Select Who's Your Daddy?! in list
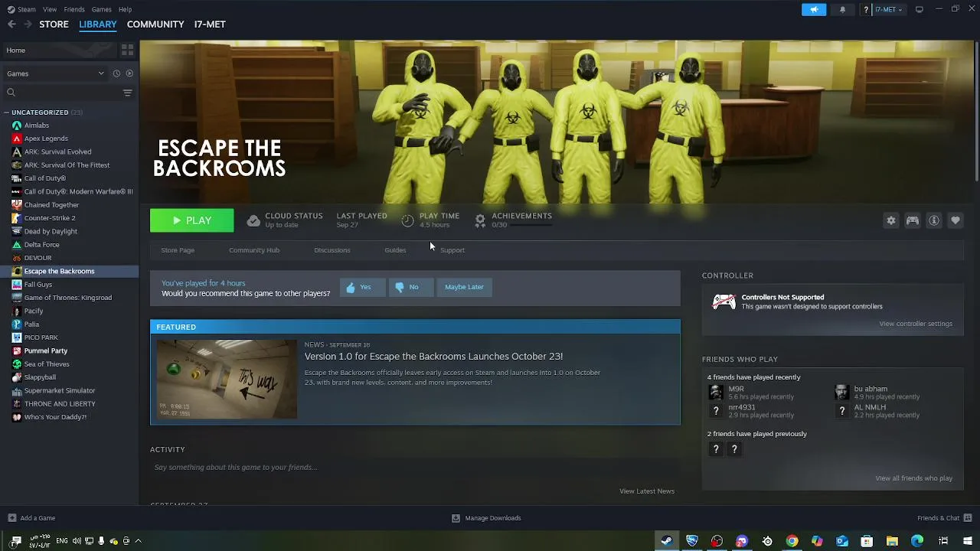Screen dimensions: 980x551 (x=55, y=417)
